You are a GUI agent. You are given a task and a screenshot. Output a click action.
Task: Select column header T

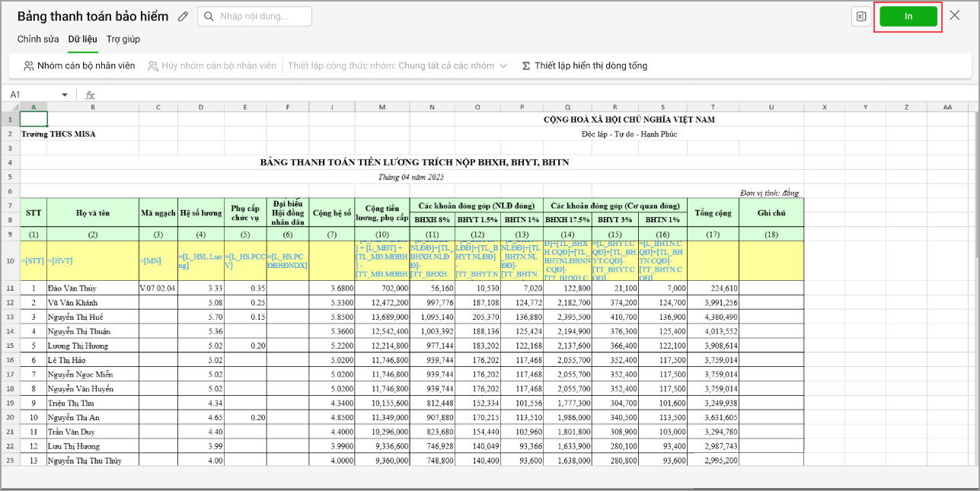pos(713,107)
